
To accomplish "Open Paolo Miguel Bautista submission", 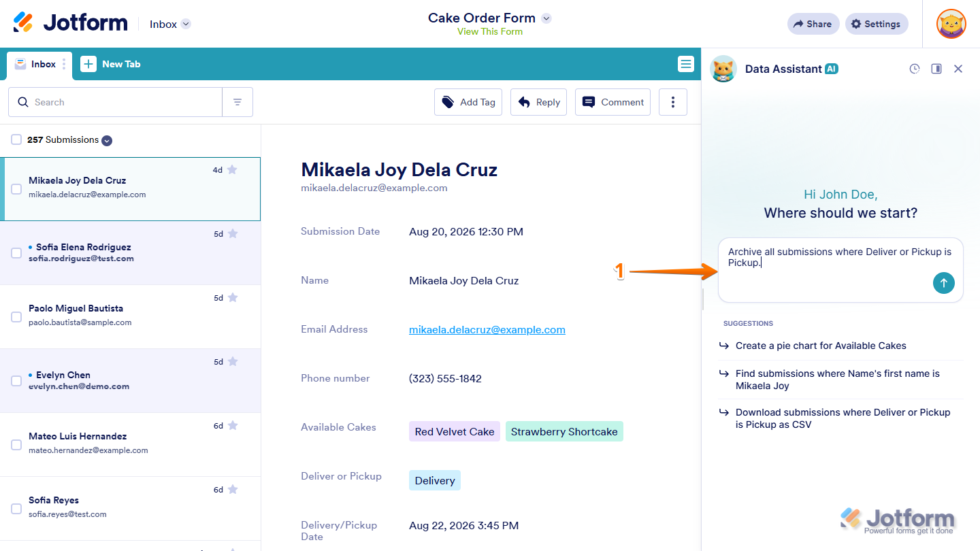I will click(130, 317).
